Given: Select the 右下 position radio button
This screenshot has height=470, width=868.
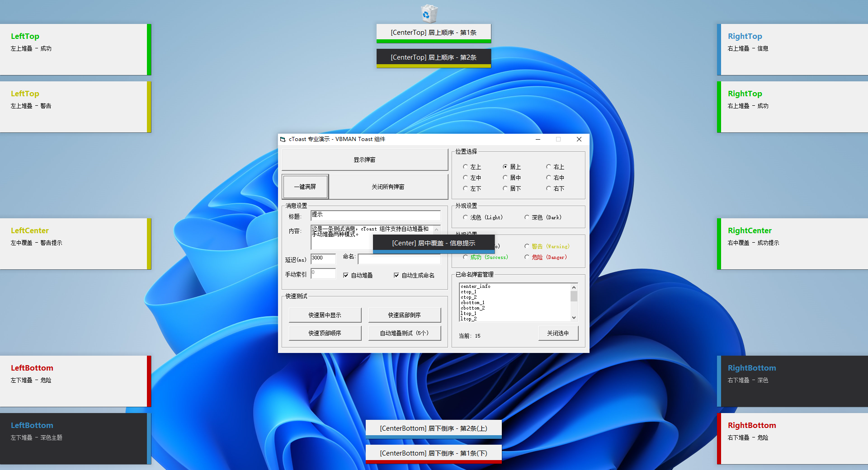Looking at the screenshot, I should pyautogui.click(x=549, y=188).
